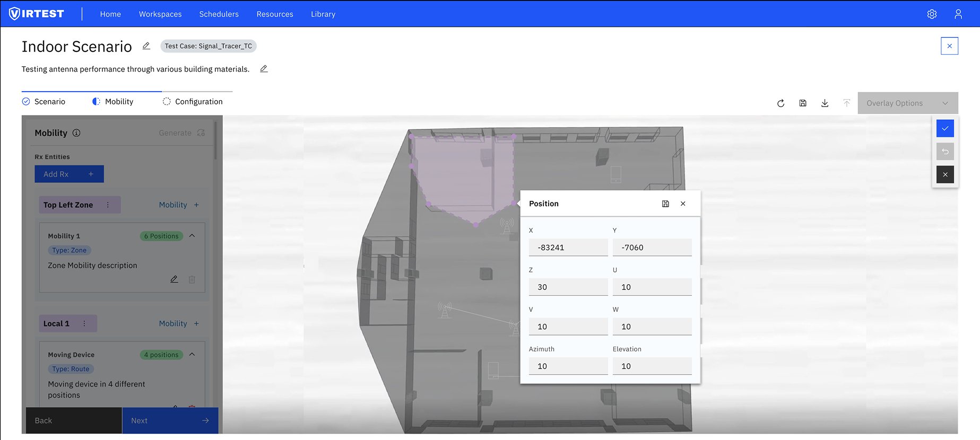The height and width of the screenshot is (440, 980).
Task: Click the U value field
Action: 652,287
